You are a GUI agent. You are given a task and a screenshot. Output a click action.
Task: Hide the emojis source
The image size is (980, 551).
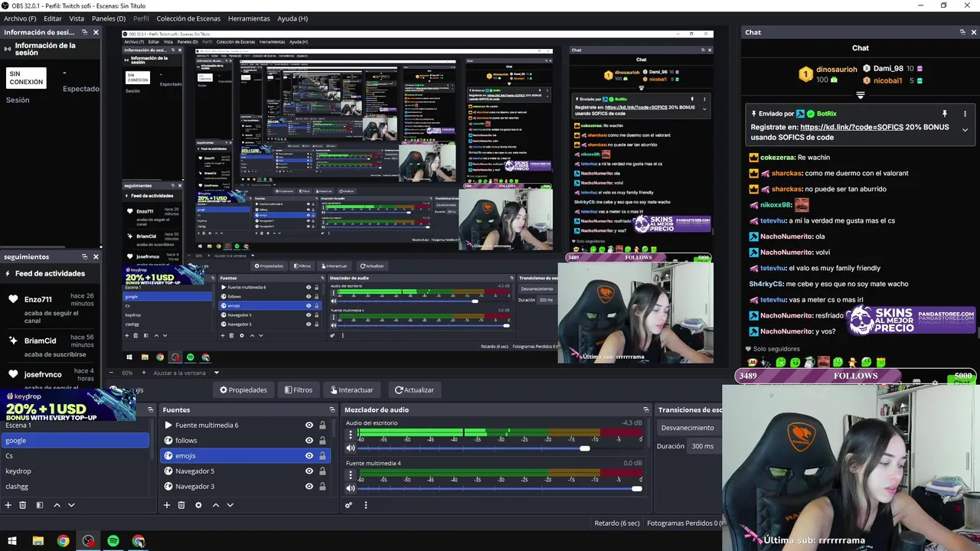309,455
